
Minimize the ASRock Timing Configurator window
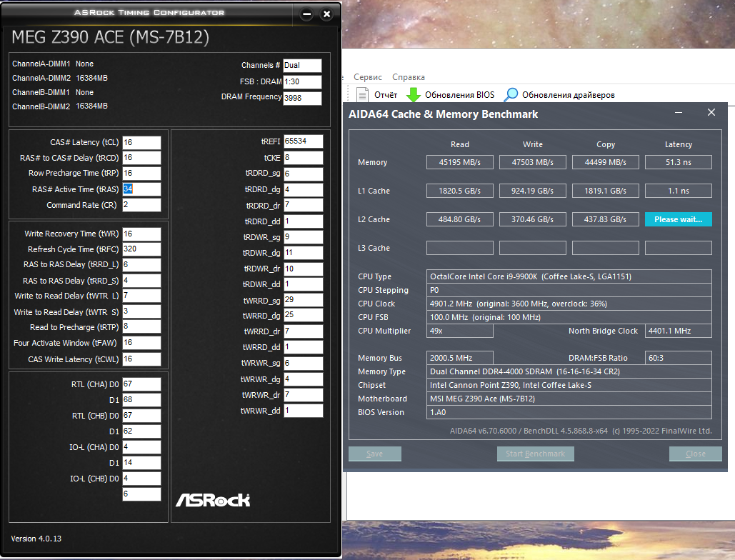pos(306,14)
